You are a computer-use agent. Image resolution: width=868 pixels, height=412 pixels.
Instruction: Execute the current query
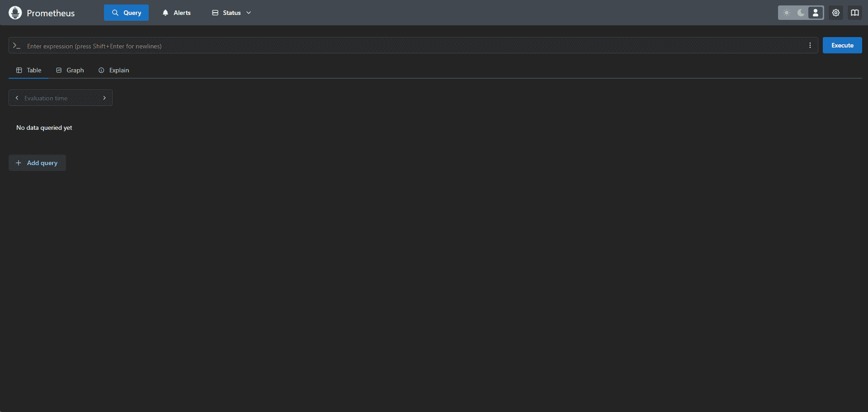pos(842,45)
